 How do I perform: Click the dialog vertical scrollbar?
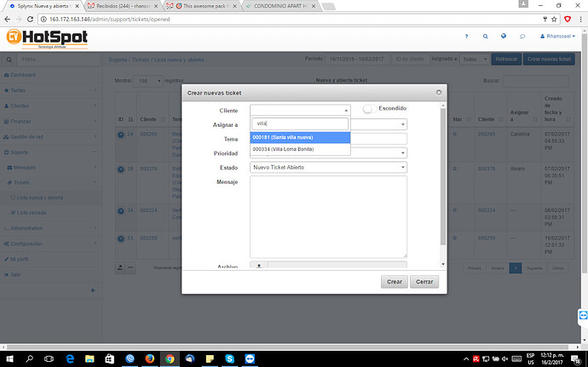[443, 177]
